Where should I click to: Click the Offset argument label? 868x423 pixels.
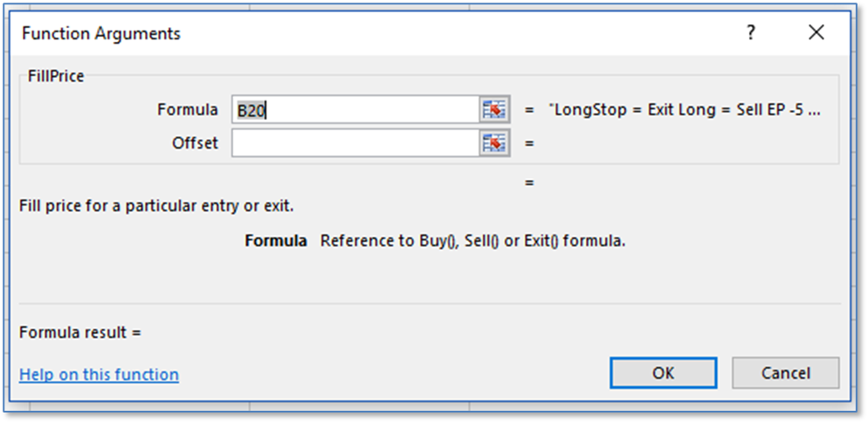tap(195, 142)
